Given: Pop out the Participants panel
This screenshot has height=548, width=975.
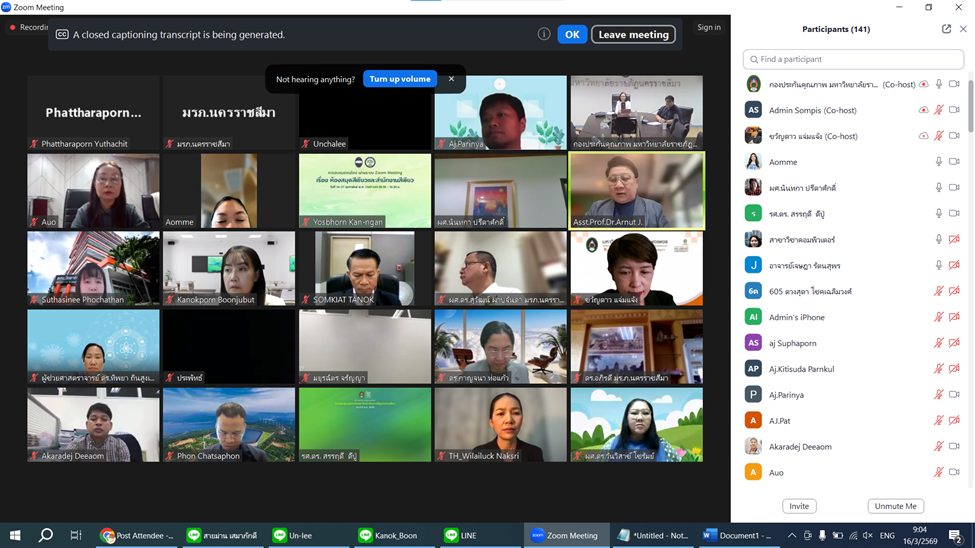Looking at the screenshot, I should coord(946,29).
